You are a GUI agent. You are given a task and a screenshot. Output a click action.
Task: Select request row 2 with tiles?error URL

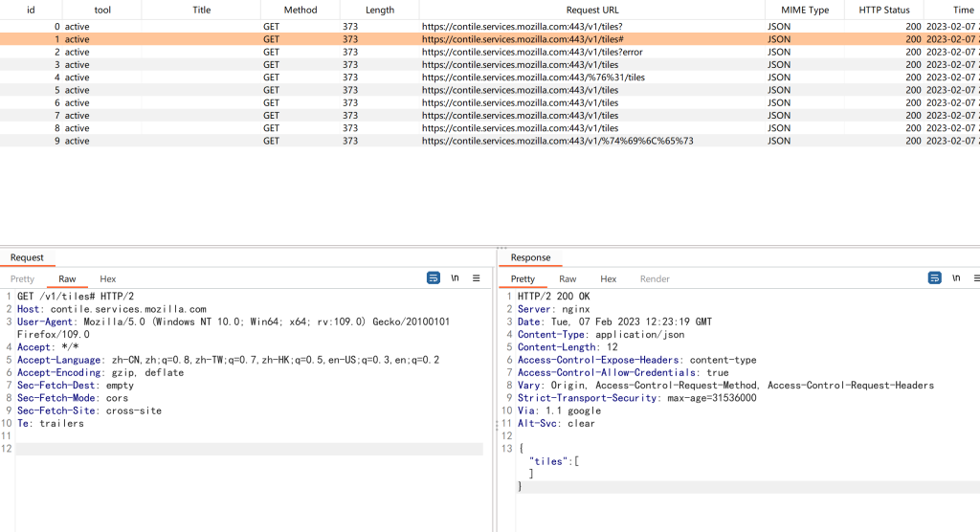pyautogui.click(x=532, y=52)
